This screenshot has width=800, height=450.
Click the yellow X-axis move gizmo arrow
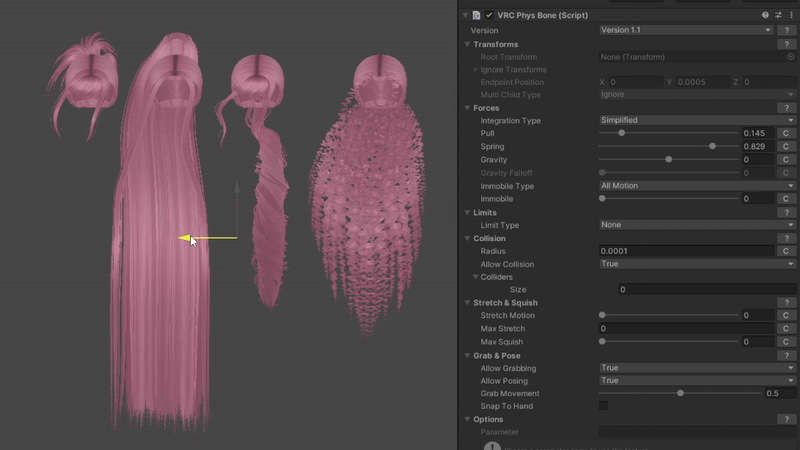[188, 238]
